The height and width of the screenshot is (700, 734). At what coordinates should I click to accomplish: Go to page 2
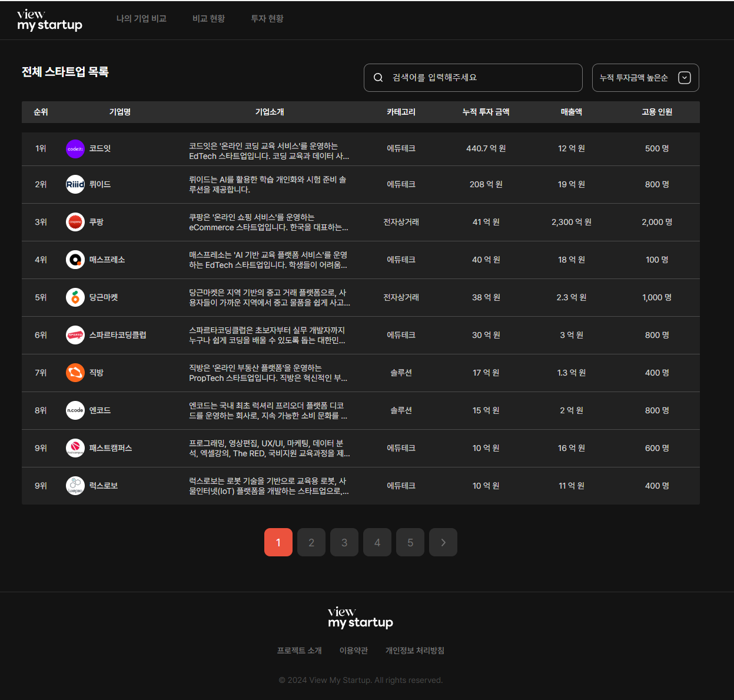coord(311,542)
